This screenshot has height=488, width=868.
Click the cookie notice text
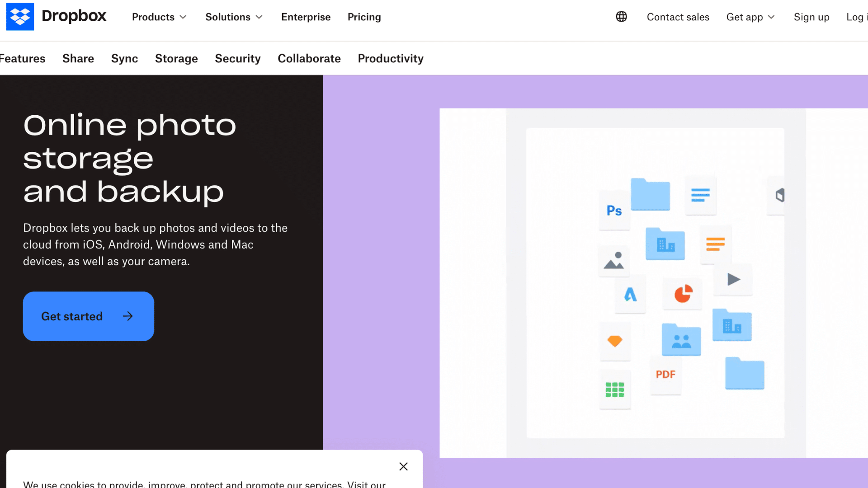coord(204,484)
